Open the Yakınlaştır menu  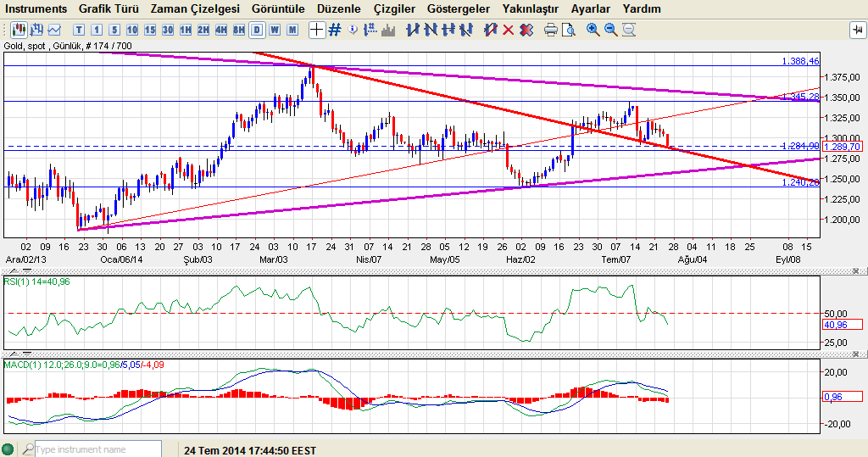[531, 8]
